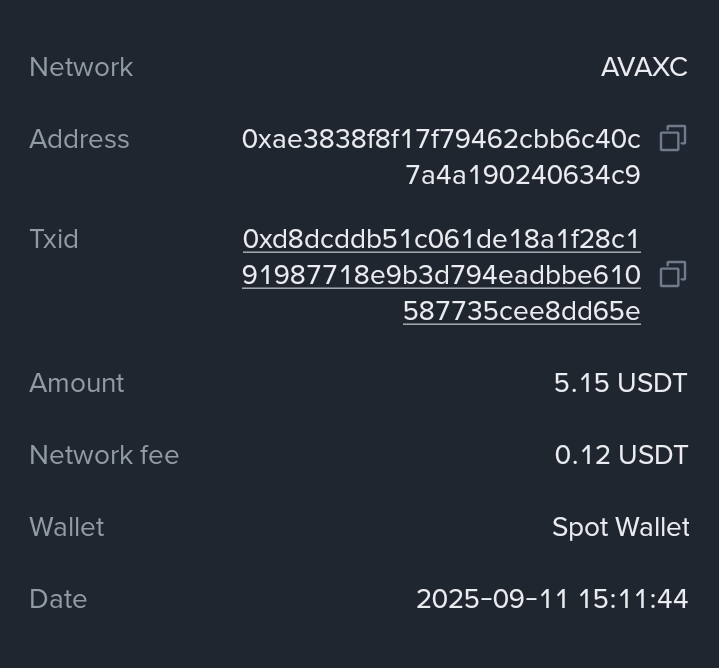
Task: Copy the Txid hash
Action: (673, 275)
